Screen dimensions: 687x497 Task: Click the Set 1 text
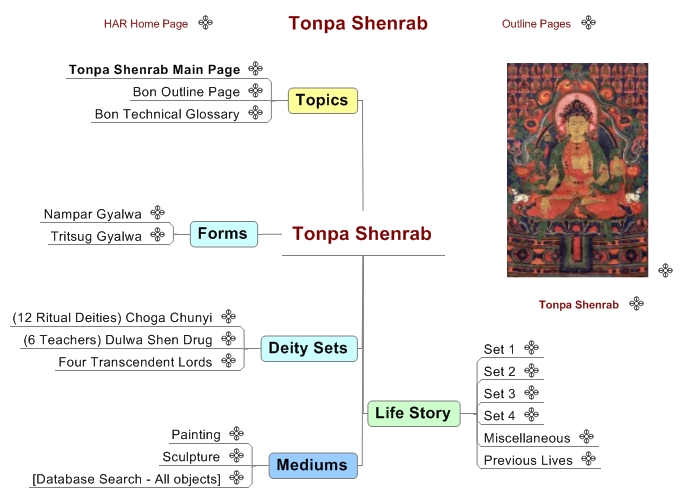coord(499,349)
